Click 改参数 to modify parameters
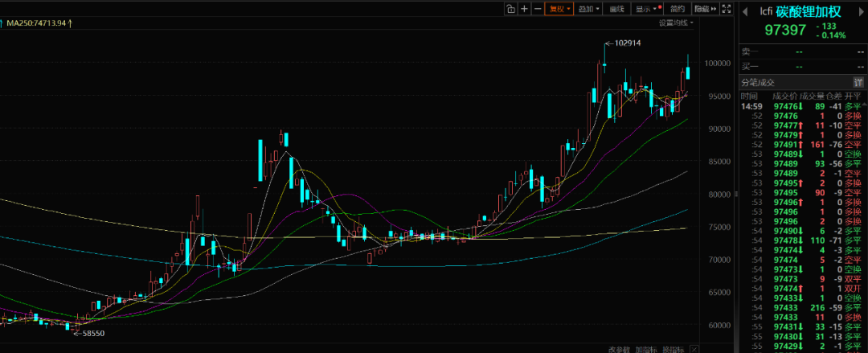The image size is (868, 353). click(x=618, y=349)
